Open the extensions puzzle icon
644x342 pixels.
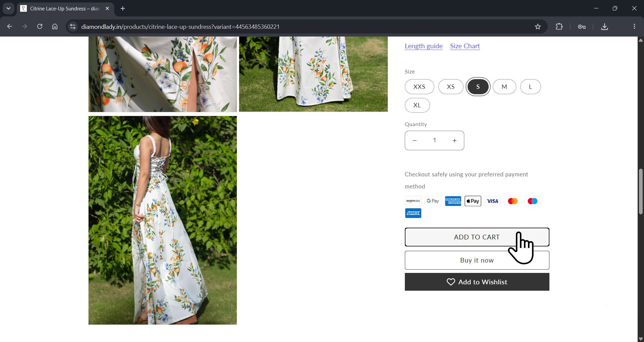point(559,26)
